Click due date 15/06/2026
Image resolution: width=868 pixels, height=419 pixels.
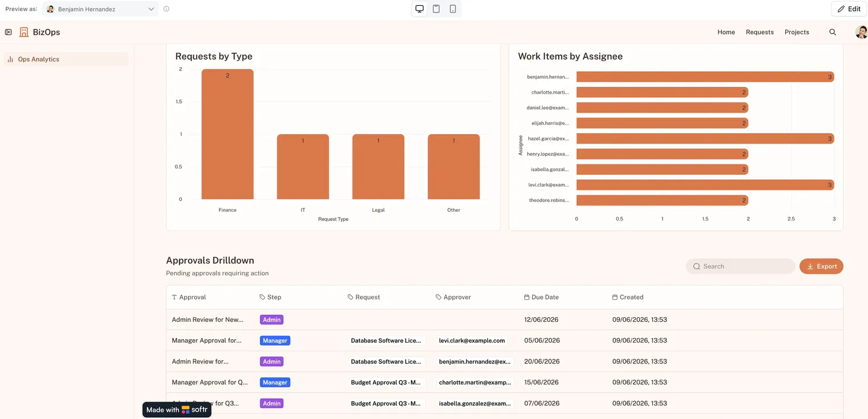point(541,383)
